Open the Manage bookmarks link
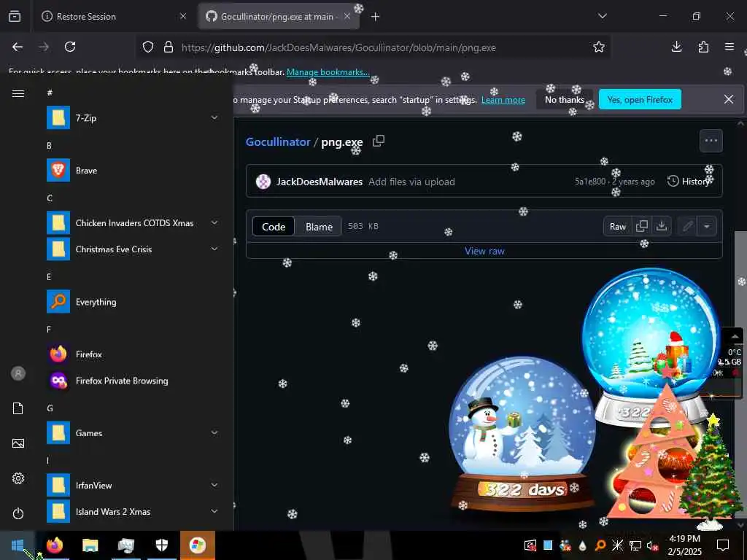The width and height of the screenshot is (747, 560). (328, 72)
